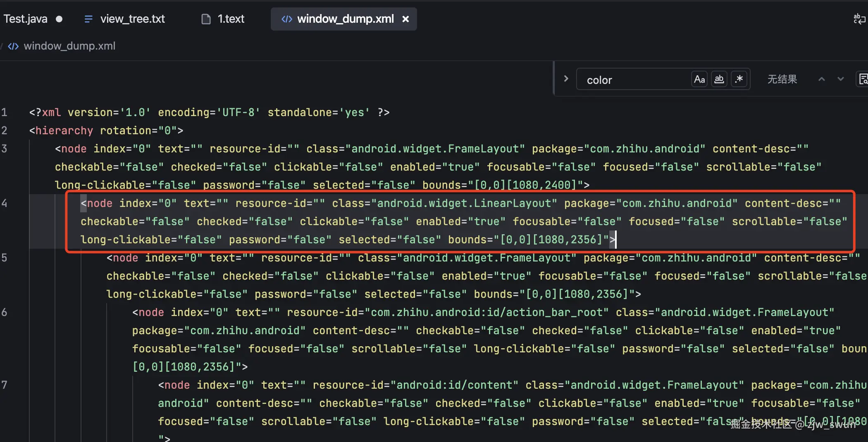Click window_dump.xml in the breadcrumb path
The image size is (868, 442).
tap(69, 46)
